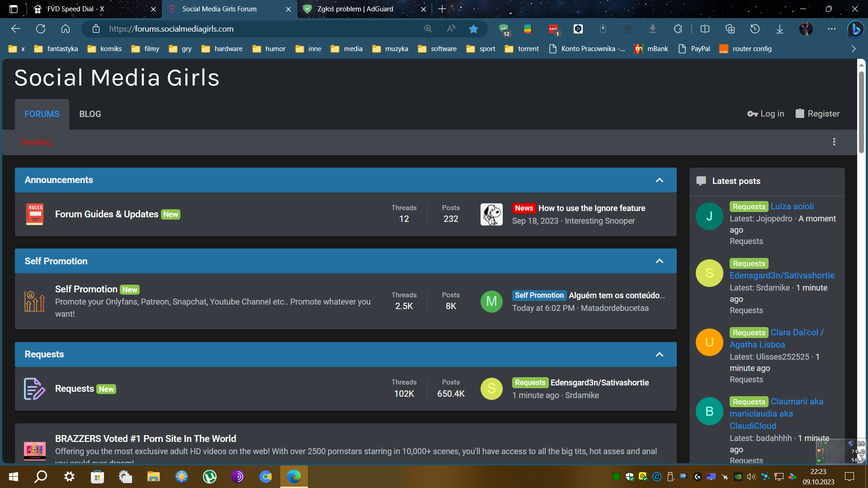
Task: Collapse the Announcements section
Action: (x=660, y=180)
